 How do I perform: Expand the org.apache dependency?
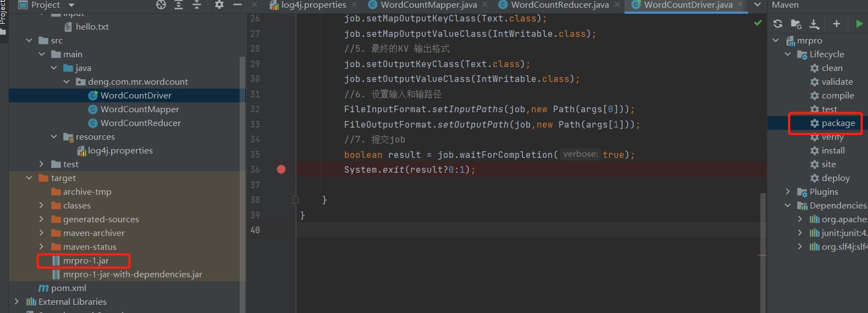pos(800,219)
